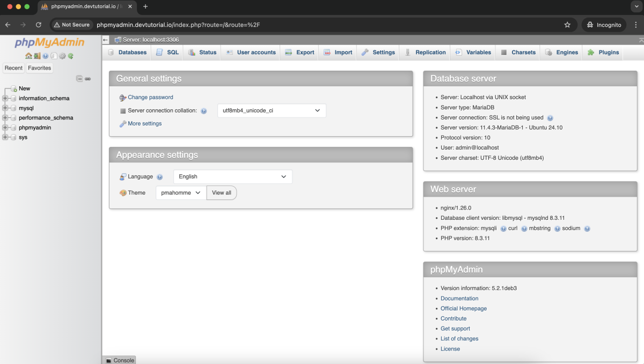The width and height of the screenshot is (644, 364).
Task: Click the phpMyAdmin logo
Action: point(49,43)
